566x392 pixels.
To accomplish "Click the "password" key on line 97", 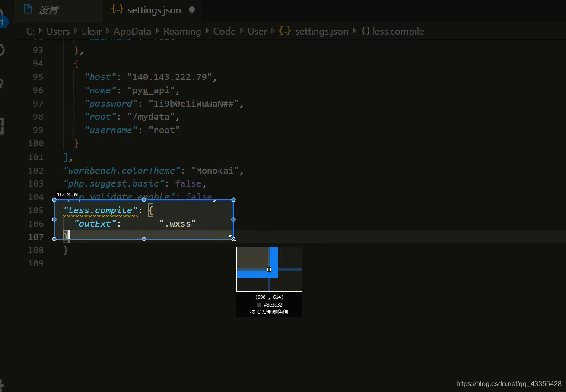I will click(x=111, y=104).
